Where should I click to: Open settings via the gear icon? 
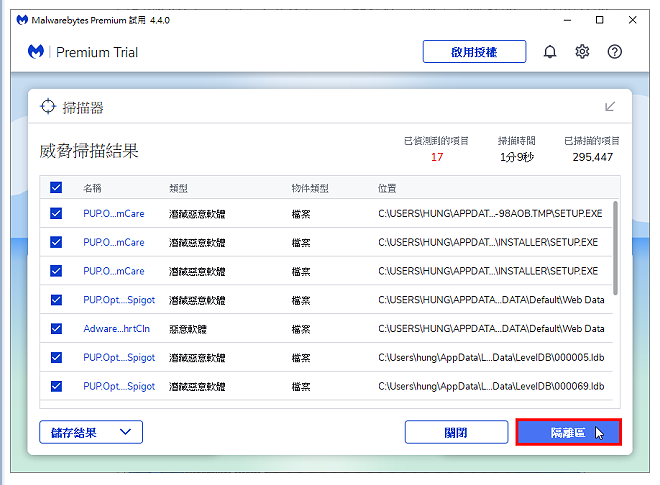582,52
